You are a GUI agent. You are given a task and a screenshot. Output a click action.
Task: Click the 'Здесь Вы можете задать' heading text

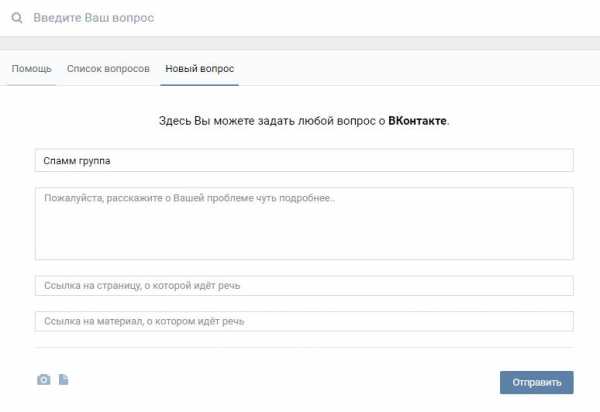(x=304, y=121)
